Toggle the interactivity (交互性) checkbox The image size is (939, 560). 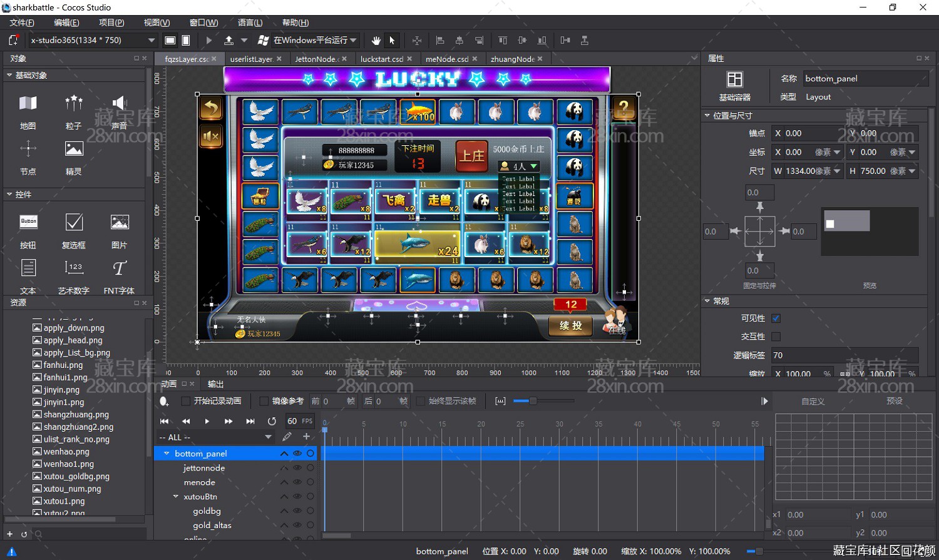coord(776,337)
